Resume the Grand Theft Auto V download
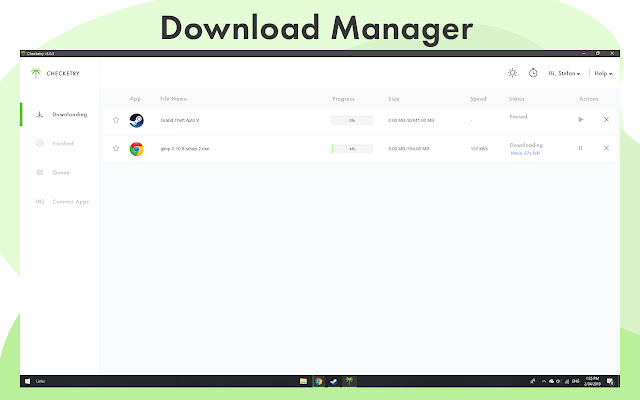This screenshot has height=400, width=640. 581,120
